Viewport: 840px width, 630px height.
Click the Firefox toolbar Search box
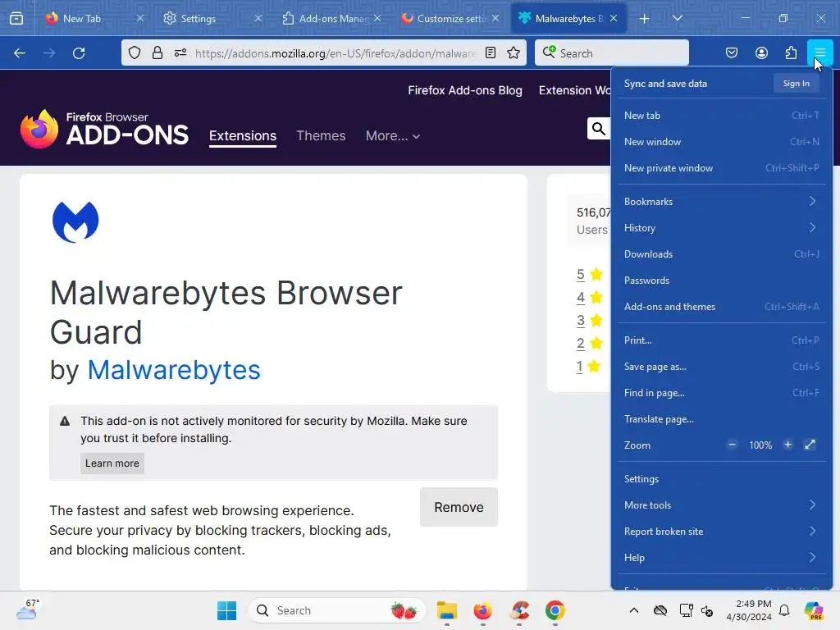coord(611,52)
